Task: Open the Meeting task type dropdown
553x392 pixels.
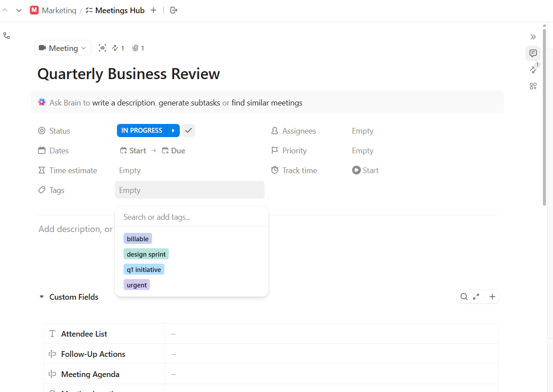Action: 62,48
